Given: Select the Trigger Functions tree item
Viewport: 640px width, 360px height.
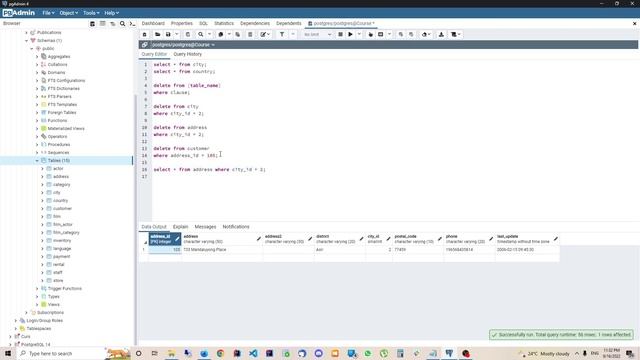Looking at the screenshot, I should (x=64, y=289).
